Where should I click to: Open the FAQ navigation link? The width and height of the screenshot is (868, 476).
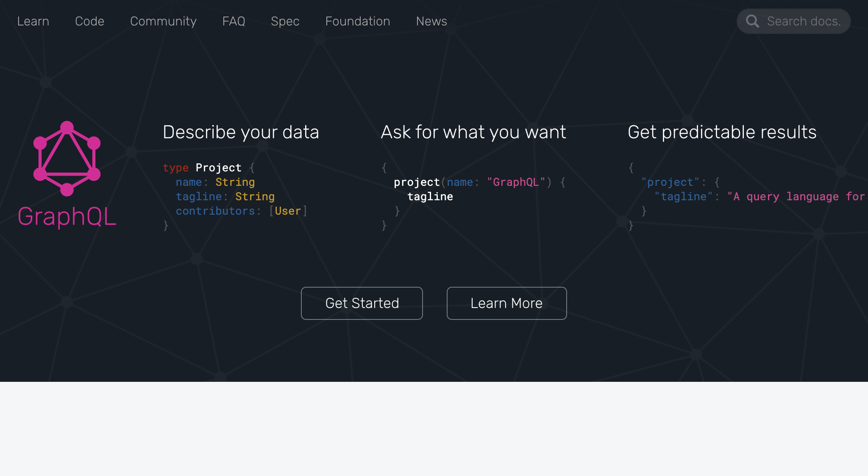click(234, 21)
